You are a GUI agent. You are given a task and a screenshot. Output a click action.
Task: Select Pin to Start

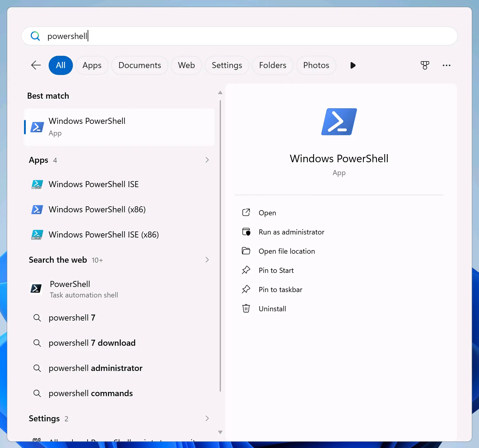coord(276,270)
